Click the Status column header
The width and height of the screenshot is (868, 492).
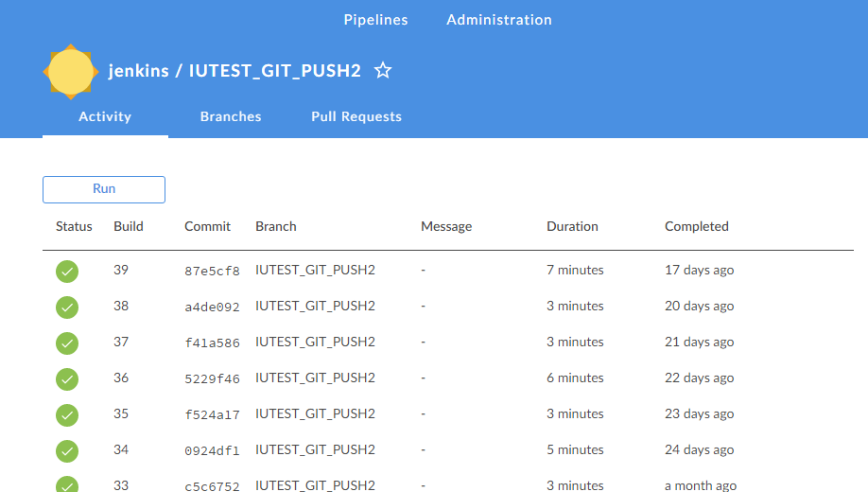pyautogui.click(x=74, y=227)
